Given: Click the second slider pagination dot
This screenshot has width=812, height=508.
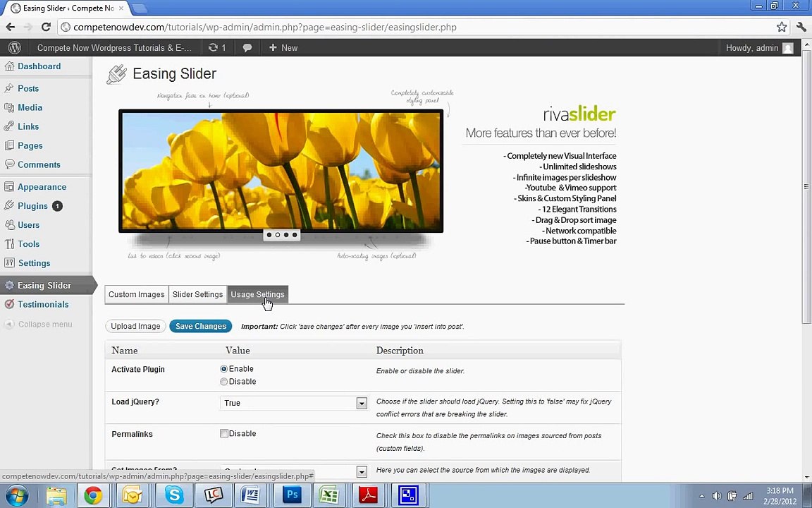Looking at the screenshot, I should (x=278, y=235).
